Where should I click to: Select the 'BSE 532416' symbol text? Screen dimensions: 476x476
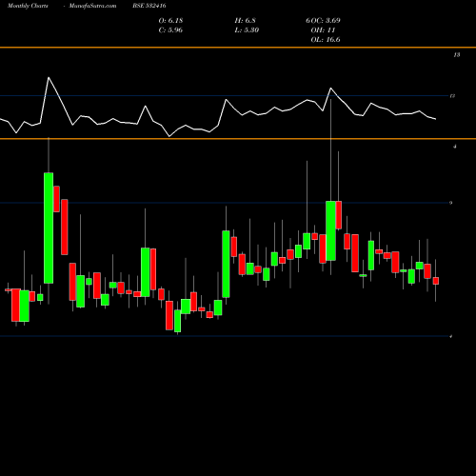[x=149, y=6]
